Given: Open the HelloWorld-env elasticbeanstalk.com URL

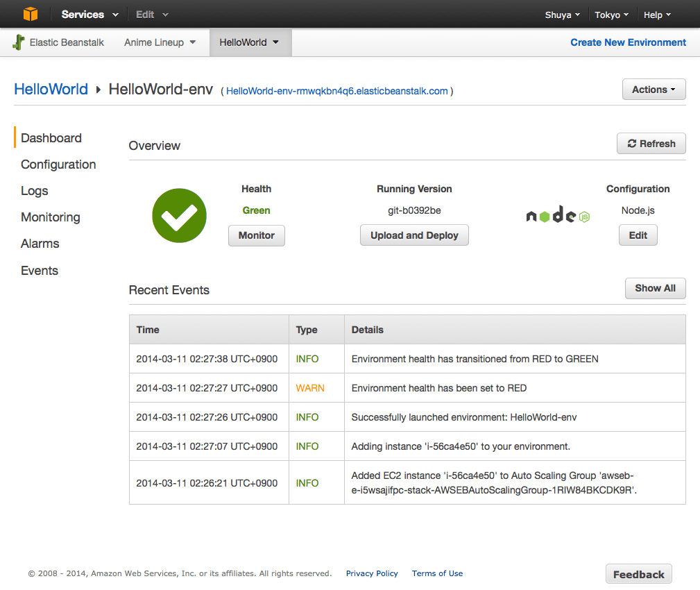Looking at the screenshot, I should pyautogui.click(x=337, y=91).
